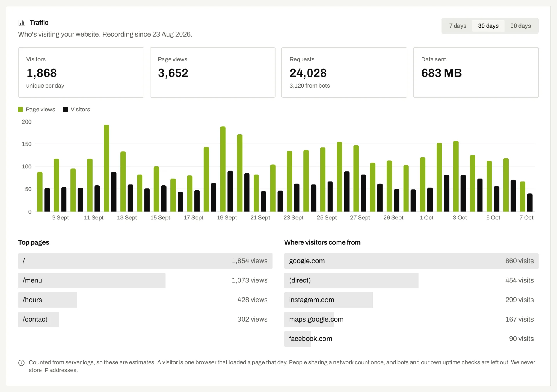Image resolution: width=557 pixels, height=392 pixels.
Task: Click the 200 y-axis label
Action: 26,122
